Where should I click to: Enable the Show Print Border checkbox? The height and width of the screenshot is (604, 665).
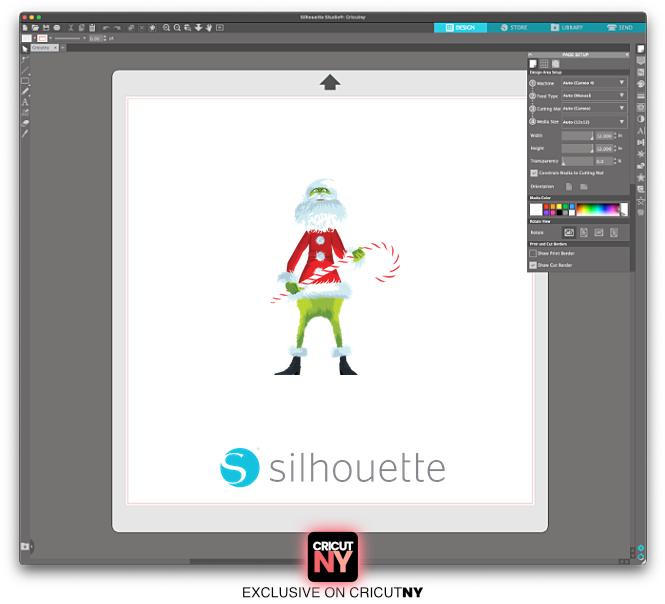click(x=533, y=253)
